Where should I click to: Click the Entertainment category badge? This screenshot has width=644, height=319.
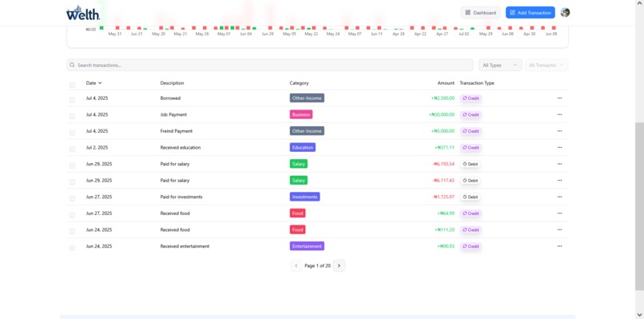click(x=307, y=246)
